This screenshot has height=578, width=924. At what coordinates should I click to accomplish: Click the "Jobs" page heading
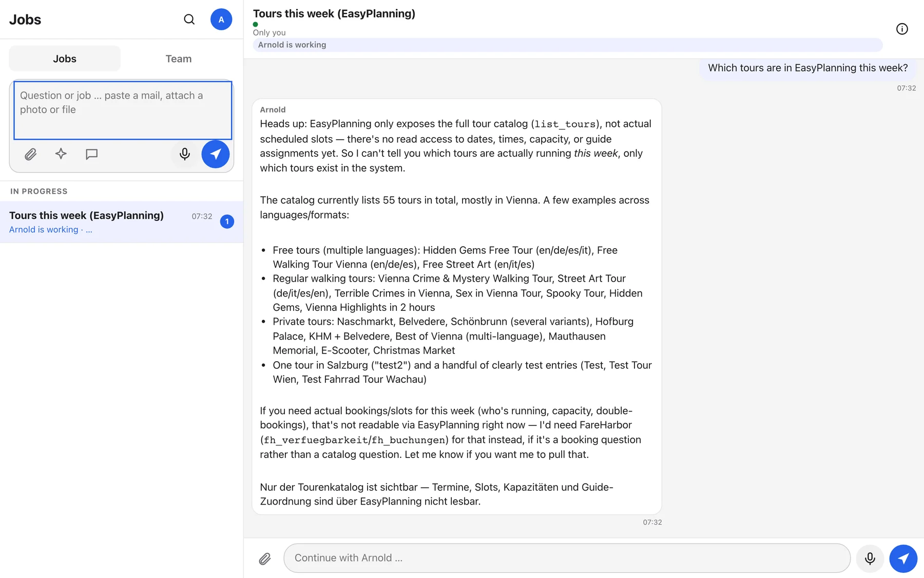[25, 20]
